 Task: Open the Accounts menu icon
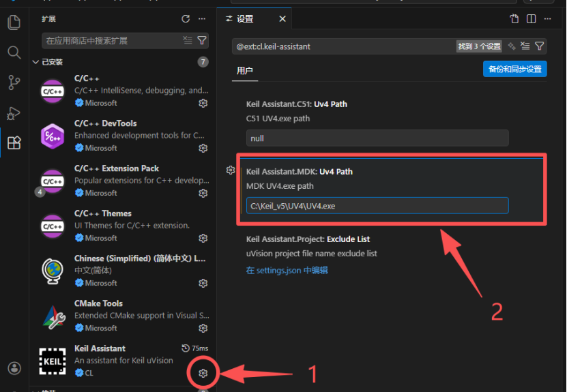(14, 368)
